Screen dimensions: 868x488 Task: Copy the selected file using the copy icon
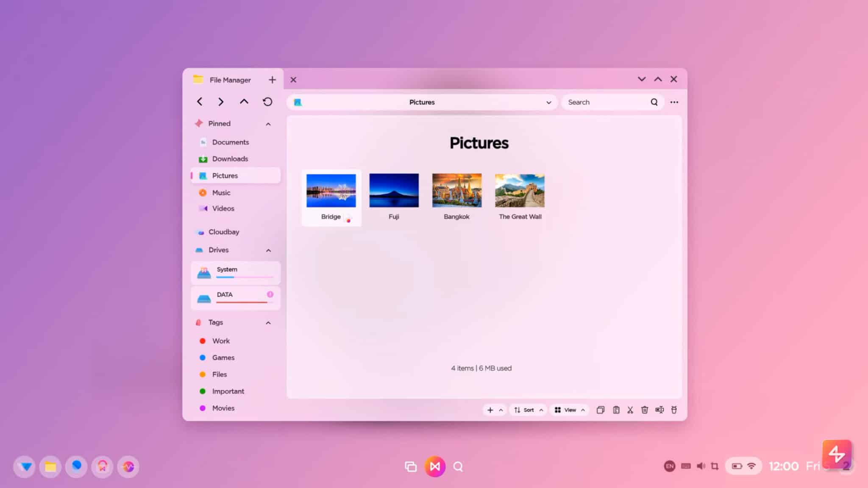click(601, 410)
